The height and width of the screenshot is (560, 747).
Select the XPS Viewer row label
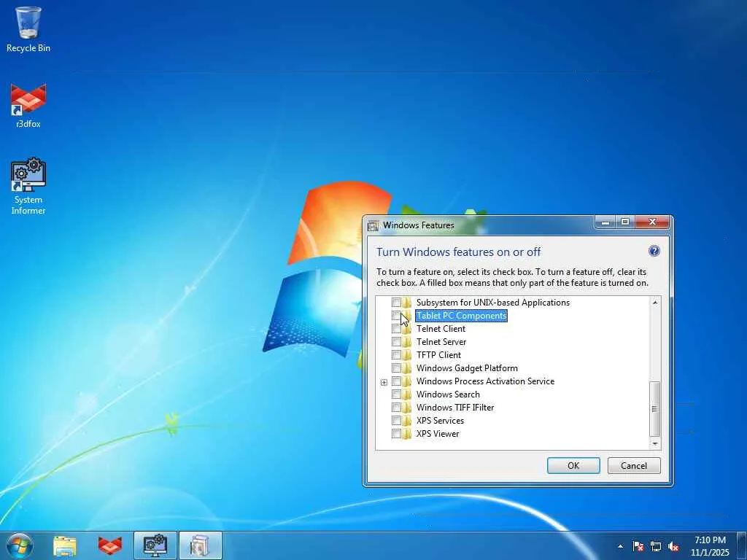pyautogui.click(x=438, y=433)
